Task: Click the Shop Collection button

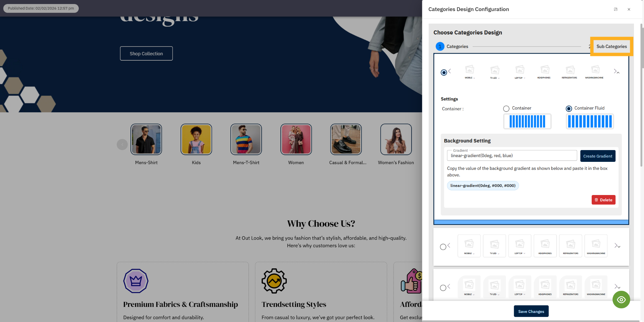Action: pyautogui.click(x=146, y=54)
